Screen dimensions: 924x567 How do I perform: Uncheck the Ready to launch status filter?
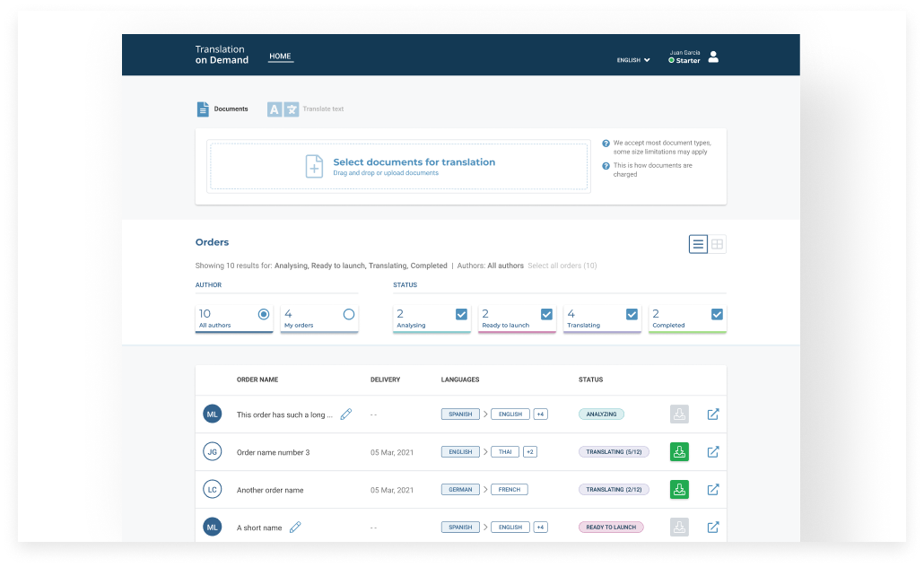tap(547, 314)
